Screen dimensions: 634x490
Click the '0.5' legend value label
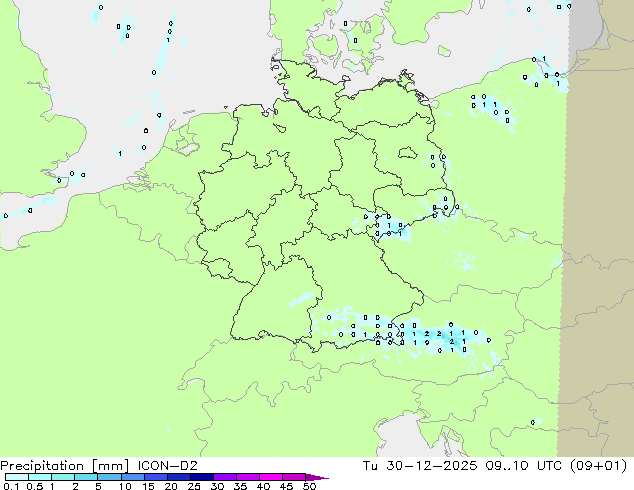coord(35,486)
